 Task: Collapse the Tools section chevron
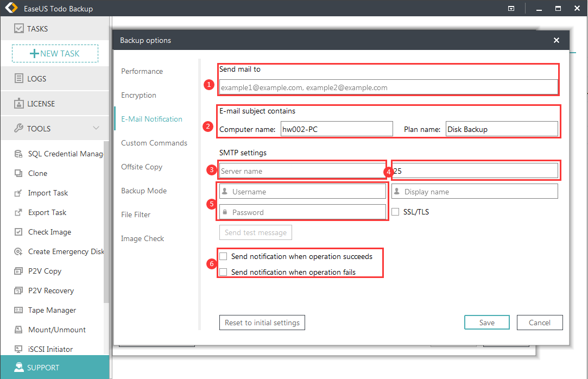(x=96, y=128)
